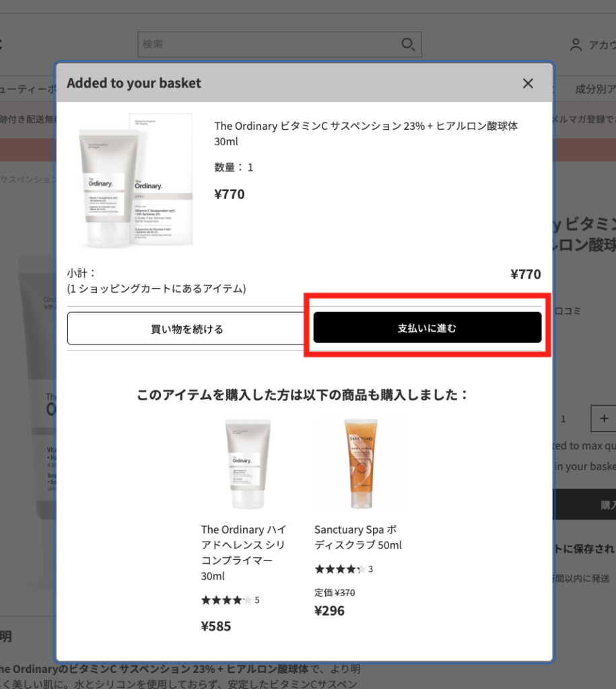Image resolution: width=616 pixels, height=689 pixels.
Task: Click the 買い物を続ける button
Action: [x=187, y=328]
